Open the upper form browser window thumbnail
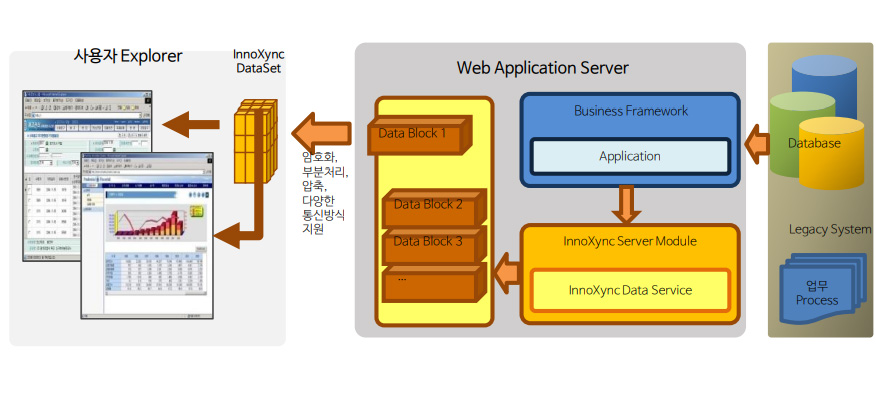This screenshot has width=876, height=399. 87,175
